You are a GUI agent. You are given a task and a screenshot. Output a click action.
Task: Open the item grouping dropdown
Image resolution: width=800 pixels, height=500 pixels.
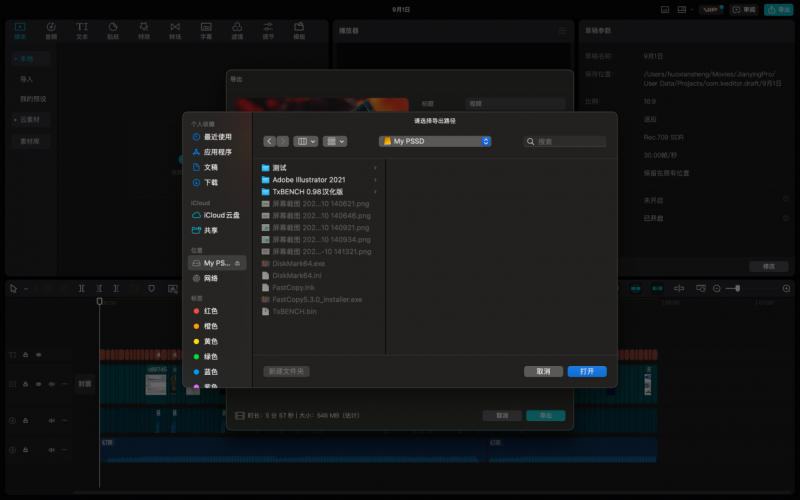[x=336, y=142]
